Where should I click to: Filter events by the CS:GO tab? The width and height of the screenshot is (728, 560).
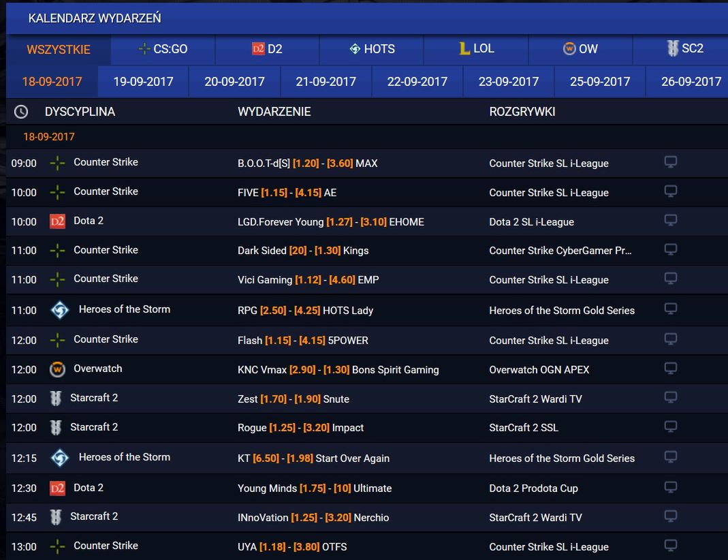coord(163,49)
